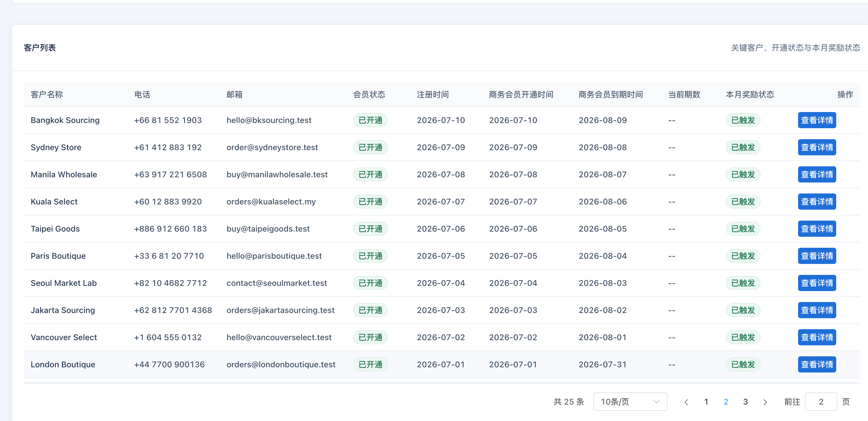View details for Kuala Select
868x421 pixels.
[817, 202]
